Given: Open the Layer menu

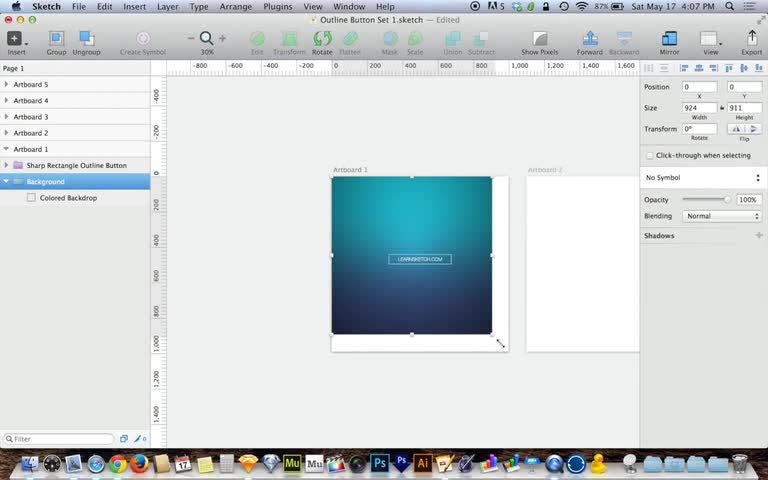Looking at the screenshot, I should click(x=168, y=6).
